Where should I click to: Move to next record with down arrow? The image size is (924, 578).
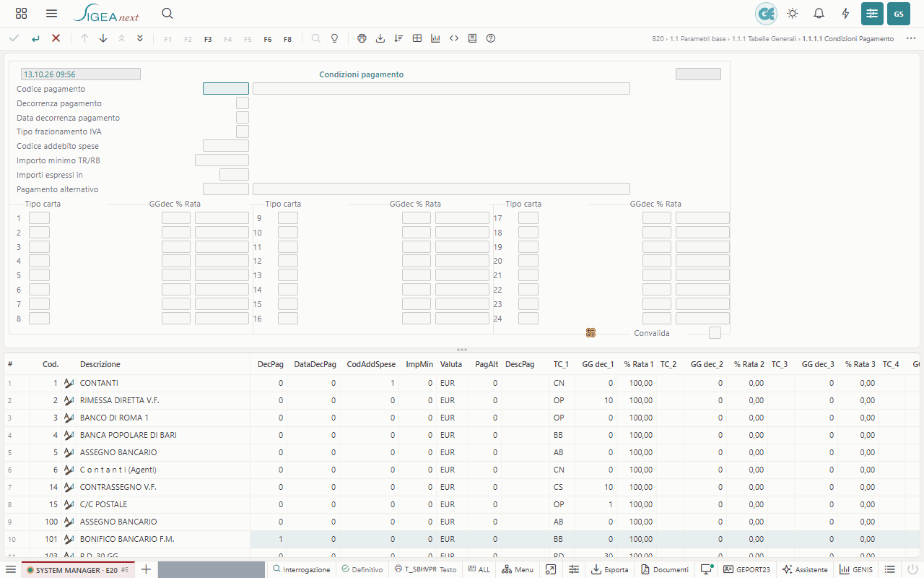point(103,38)
